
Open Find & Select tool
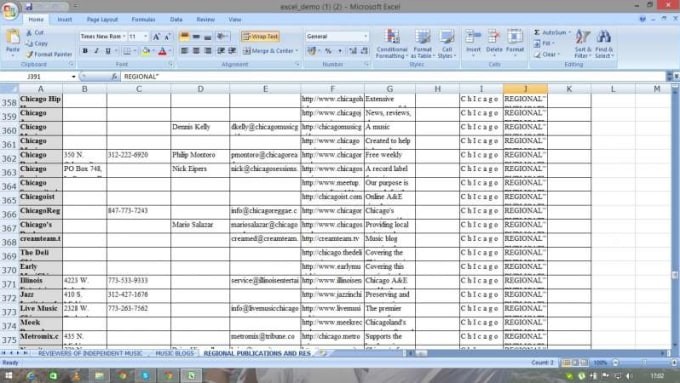tap(604, 44)
